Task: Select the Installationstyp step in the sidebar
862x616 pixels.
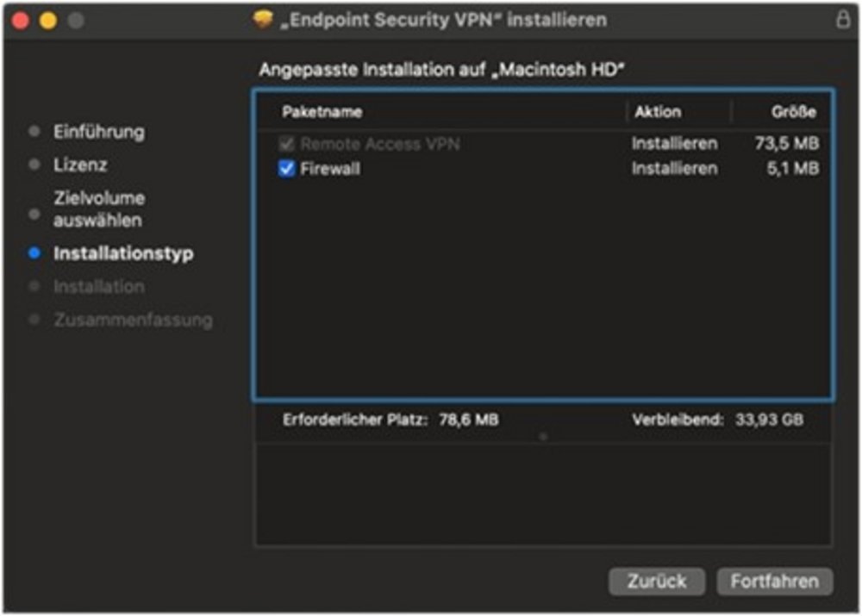Action: click(123, 253)
